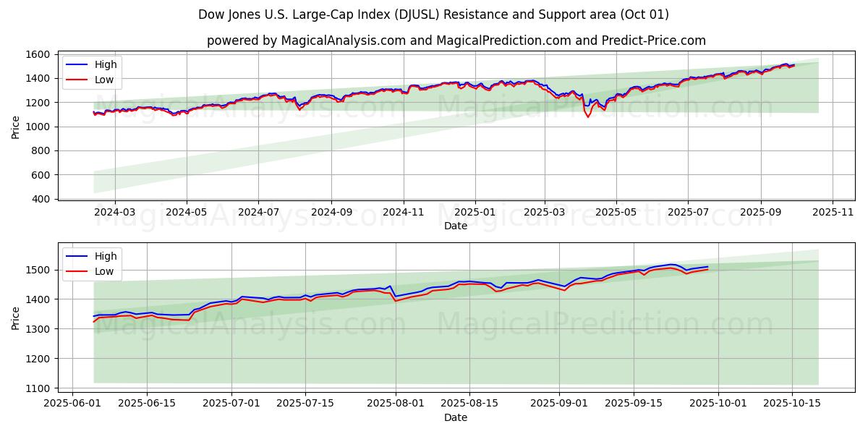Click the 2025-11 tick label on the top chart
This screenshot has height=434, width=868.
[833, 212]
